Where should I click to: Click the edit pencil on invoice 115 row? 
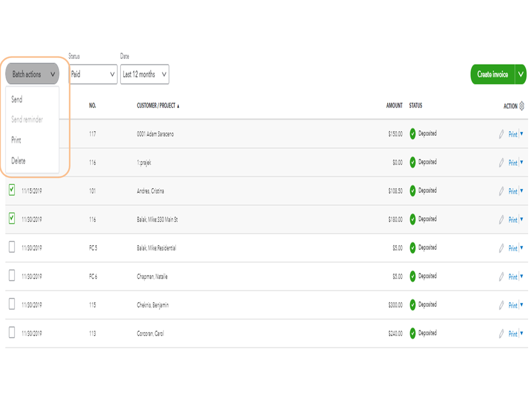pyautogui.click(x=501, y=305)
